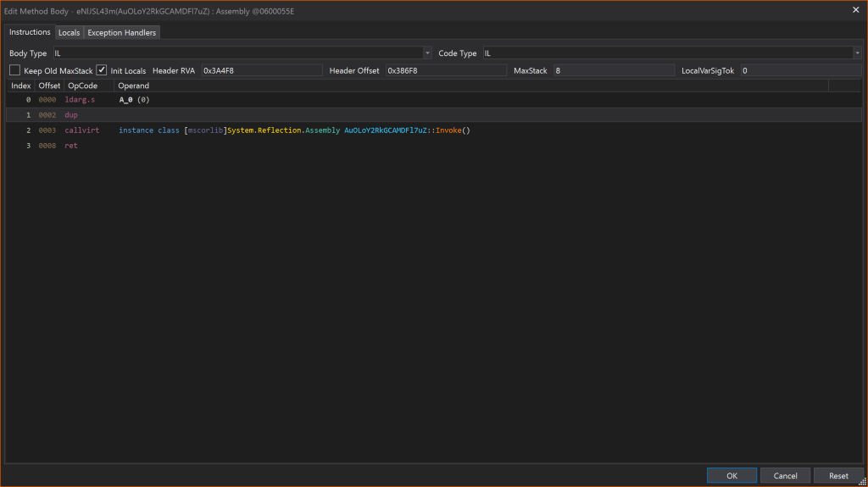Edit the MaxStack value field
This screenshot has height=487, width=868.
[x=613, y=70]
